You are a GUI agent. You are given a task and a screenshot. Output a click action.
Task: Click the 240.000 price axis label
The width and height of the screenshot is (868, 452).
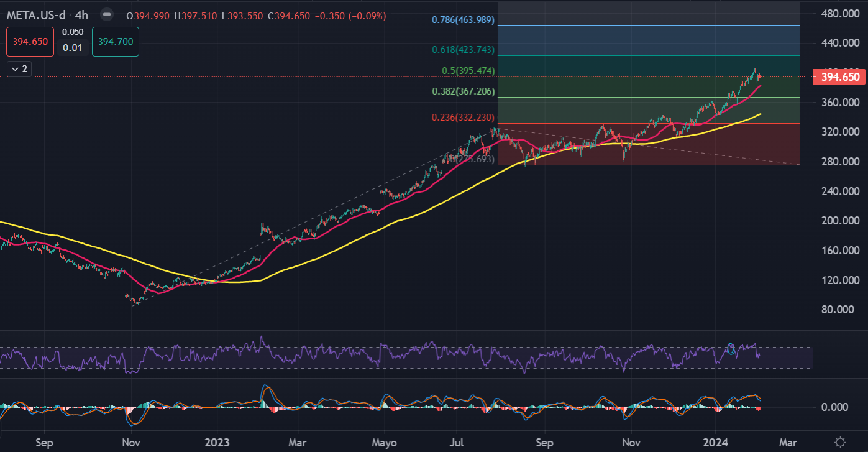(840, 191)
